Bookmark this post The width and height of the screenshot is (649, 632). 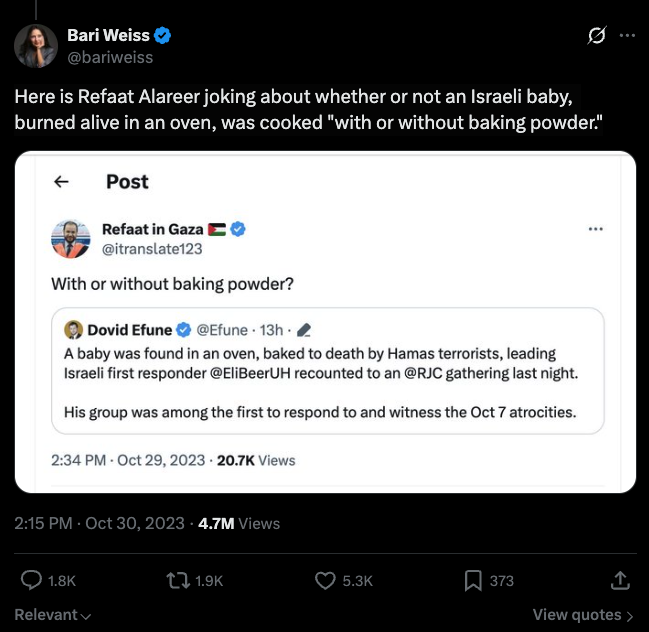coord(473,580)
